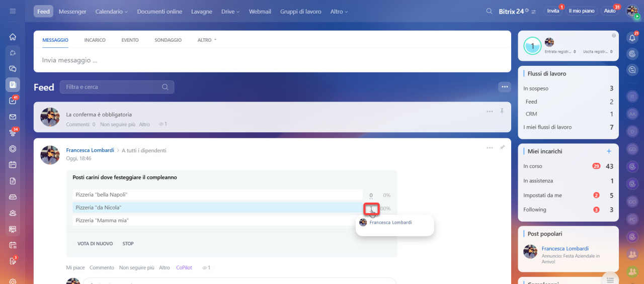Open the notifications bell with badge 21

pyautogui.click(x=632, y=38)
